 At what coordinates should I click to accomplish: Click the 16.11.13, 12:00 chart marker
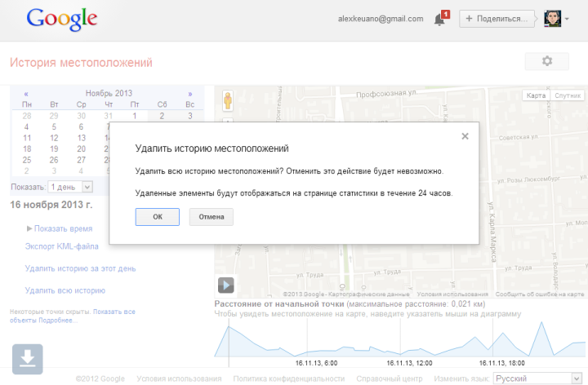point(402,362)
